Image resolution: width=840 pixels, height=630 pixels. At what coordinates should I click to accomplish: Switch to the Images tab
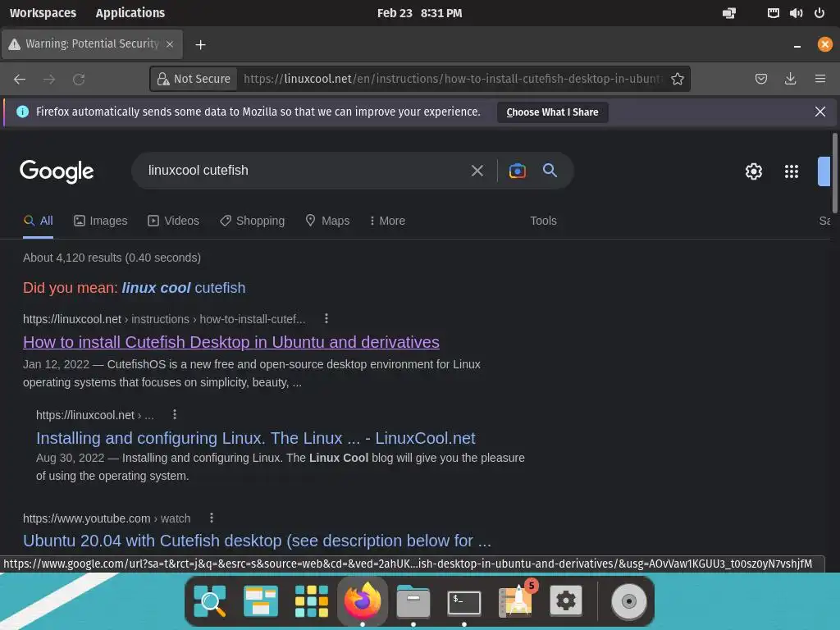(101, 221)
